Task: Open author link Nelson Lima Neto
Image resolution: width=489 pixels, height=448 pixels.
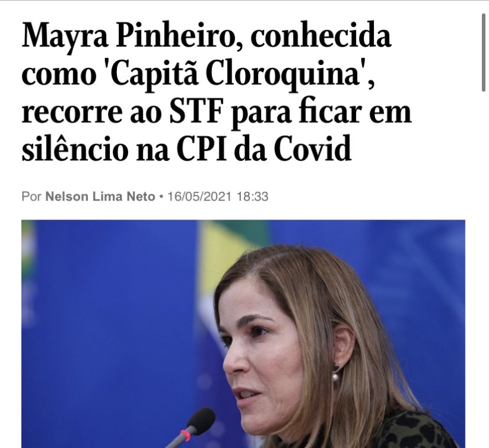Action: click(x=100, y=197)
